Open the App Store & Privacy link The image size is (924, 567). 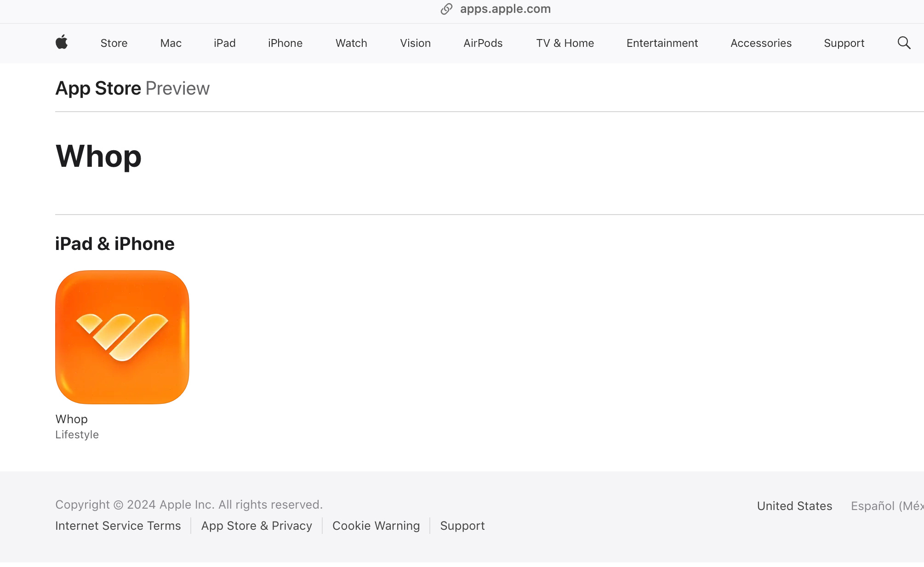click(257, 526)
